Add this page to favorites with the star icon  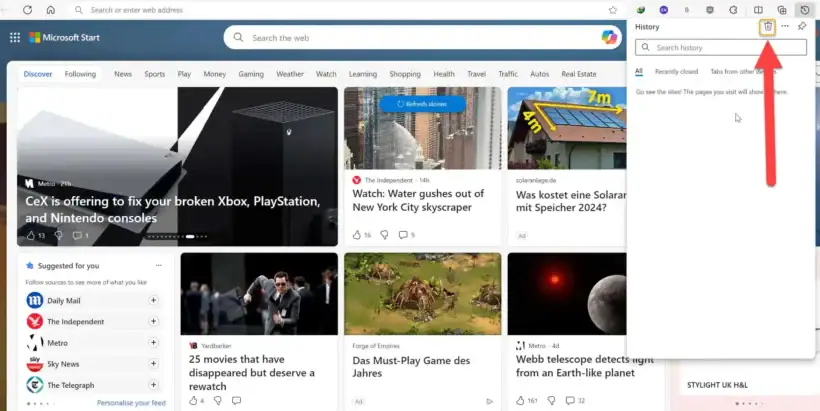612,10
